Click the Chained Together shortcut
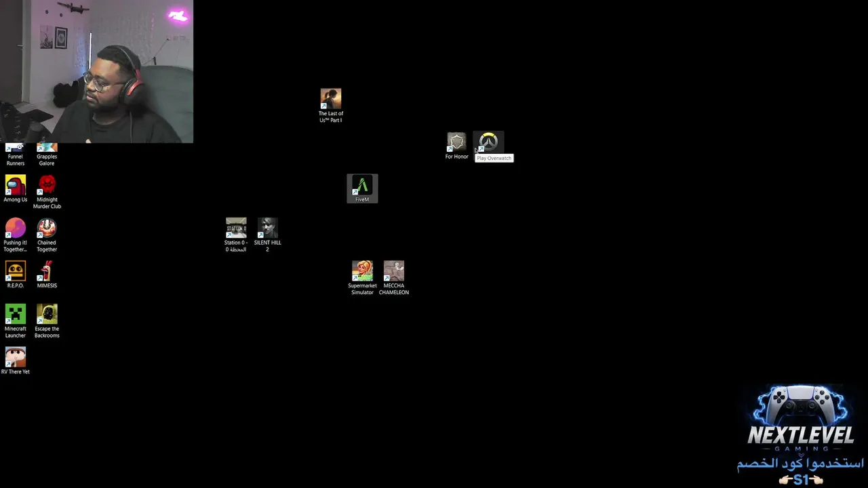The width and height of the screenshot is (868, 488). pos(47,235)
